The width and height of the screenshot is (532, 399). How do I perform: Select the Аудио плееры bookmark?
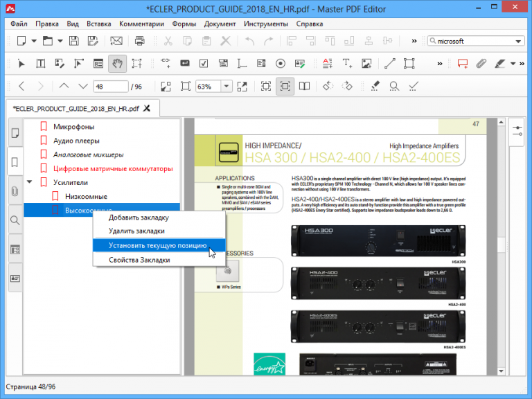(76, 141)
